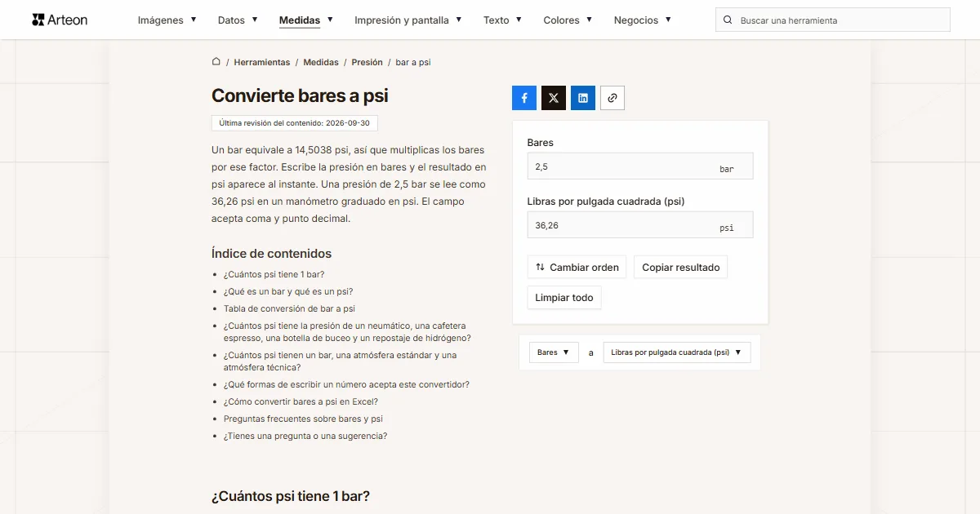Open the target unit dropdown psi
This screenshot has width=980, height=514.
677,352
